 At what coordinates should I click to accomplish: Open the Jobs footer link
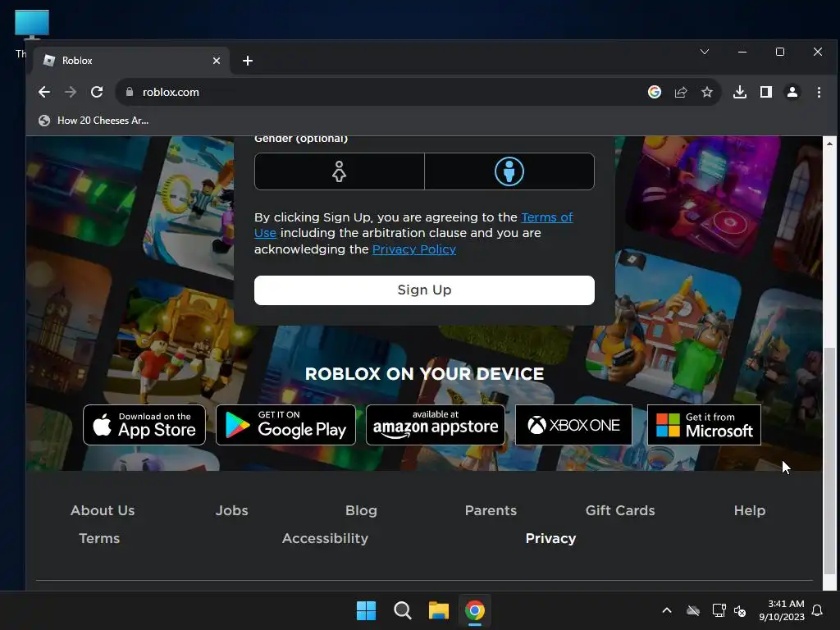pyautogui.click(x=232, y=510)
